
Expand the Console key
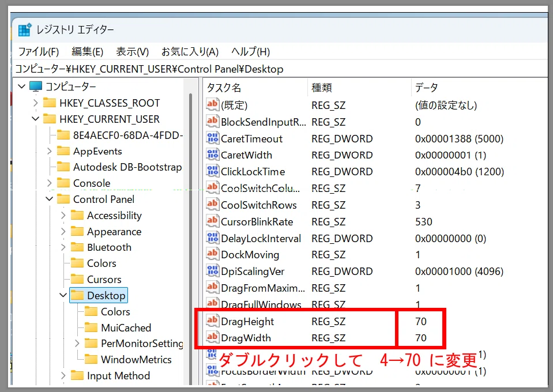[50, 183]
